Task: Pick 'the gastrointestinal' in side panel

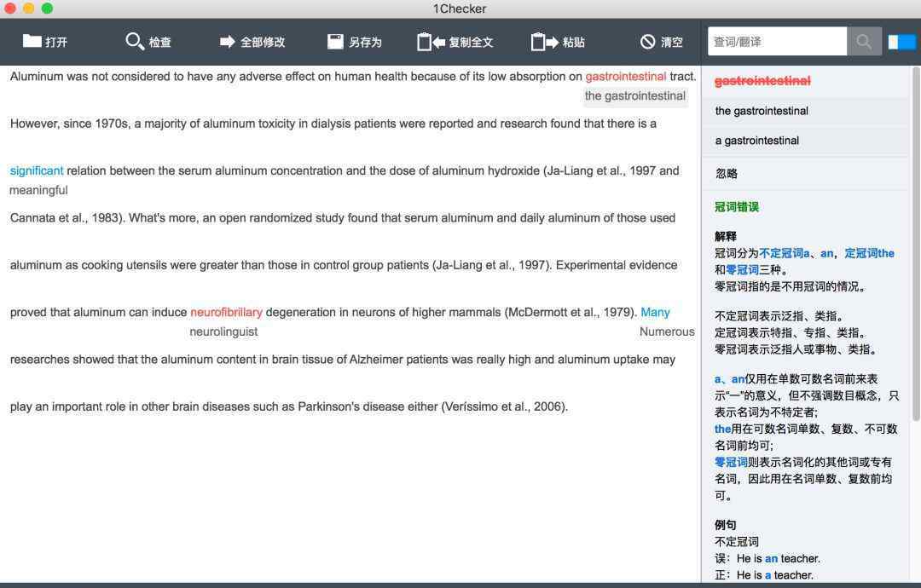Action: (x=762, y=111)
